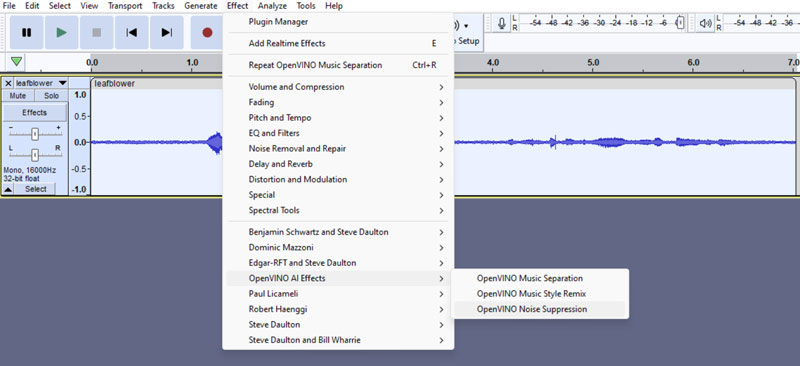Screen dimensions: 800x366
Task: Click the green playhead triangle in the timeline
Action: (x=17, y=62)
